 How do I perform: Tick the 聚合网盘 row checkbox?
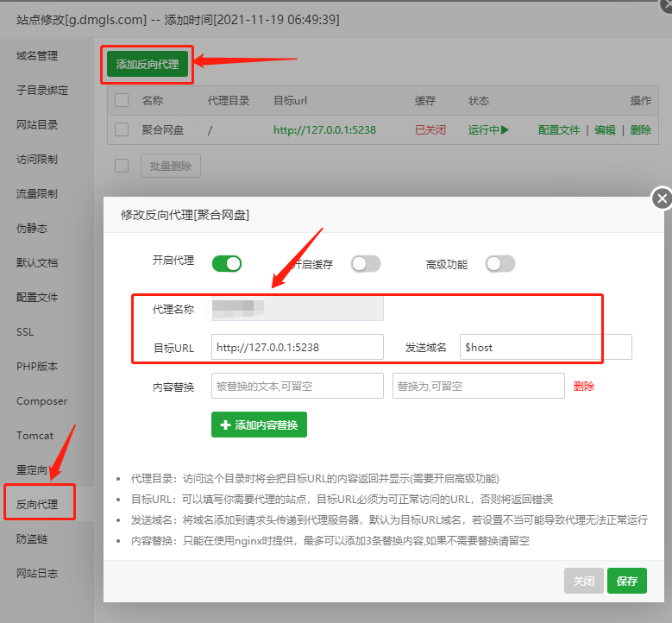pos(122,129)
